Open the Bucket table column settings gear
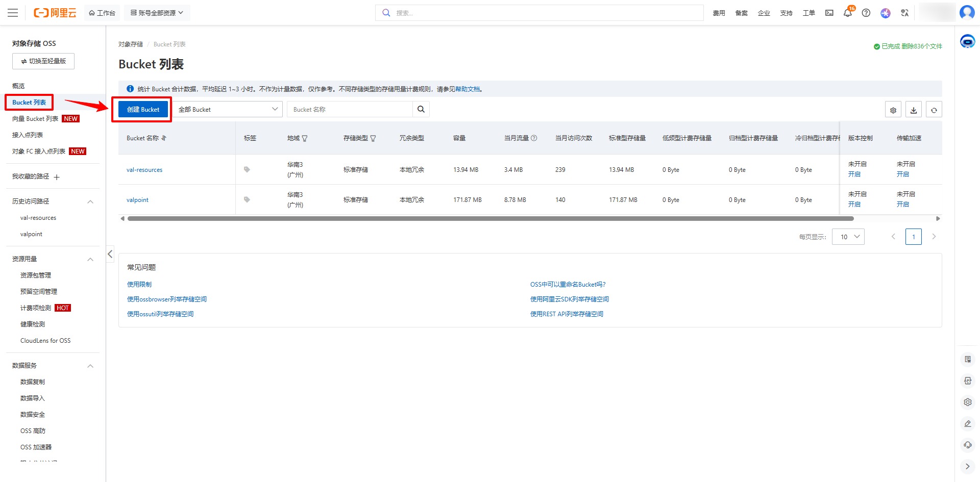This screenshot has height=482, width=980. pos(893,110)
